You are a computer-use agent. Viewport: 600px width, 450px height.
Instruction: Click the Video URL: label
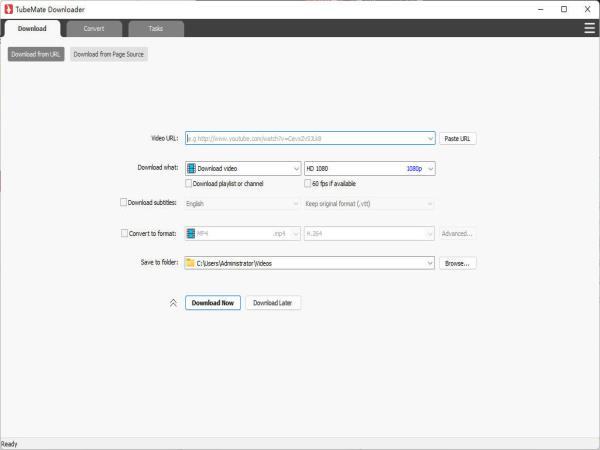tap(165, 138)
